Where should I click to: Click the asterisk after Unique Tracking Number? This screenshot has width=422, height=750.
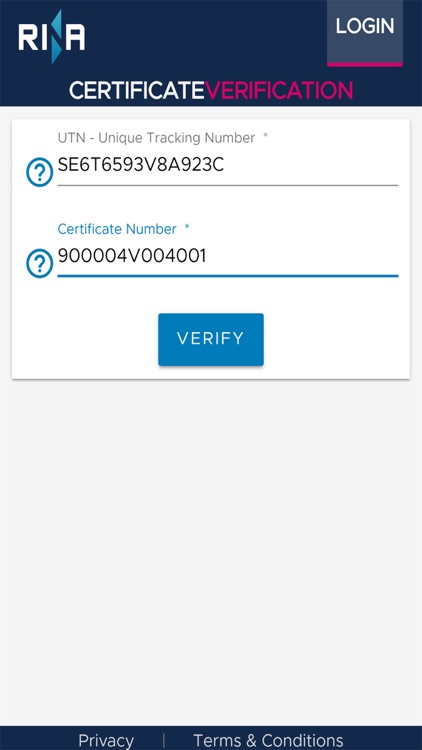click(266, 136)
